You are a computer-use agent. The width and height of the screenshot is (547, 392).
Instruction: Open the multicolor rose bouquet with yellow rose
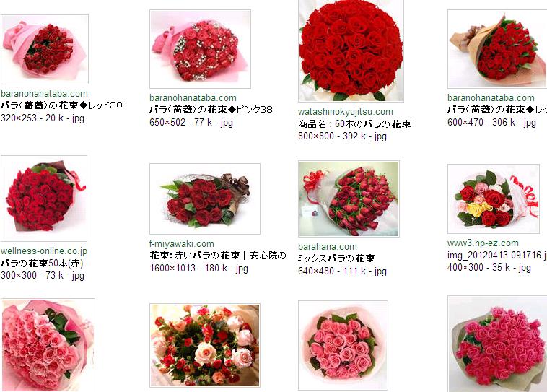[494, 199]
